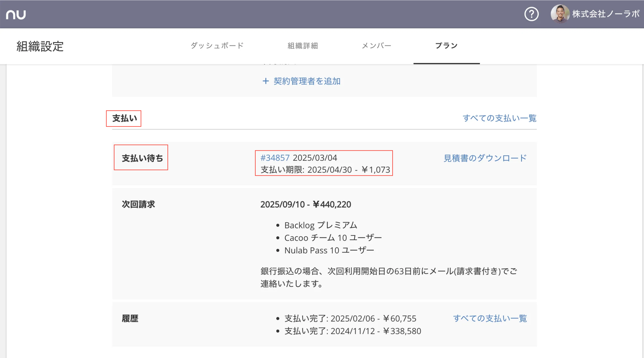Select the プラン tab
The image size is (644, 358).
tap(446, 46)
